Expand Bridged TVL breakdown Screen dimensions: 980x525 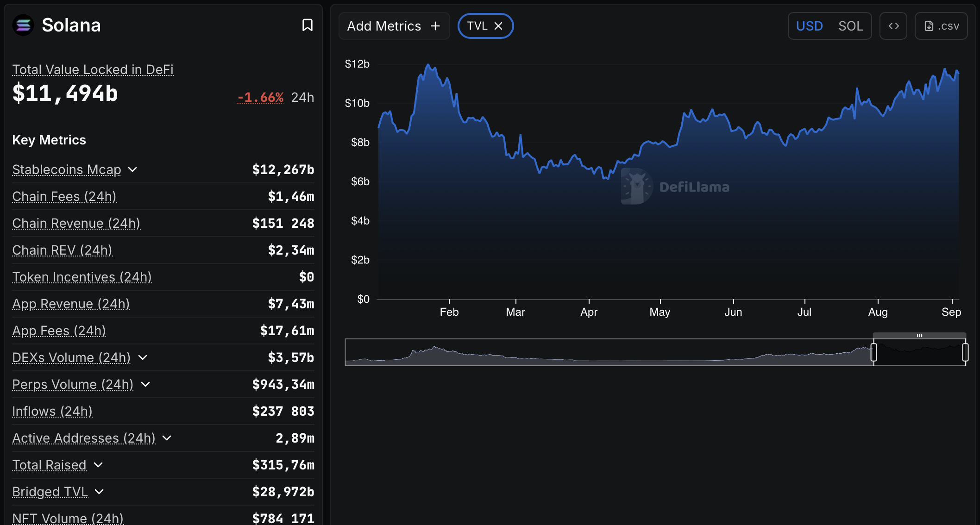[x=99, y=492]
